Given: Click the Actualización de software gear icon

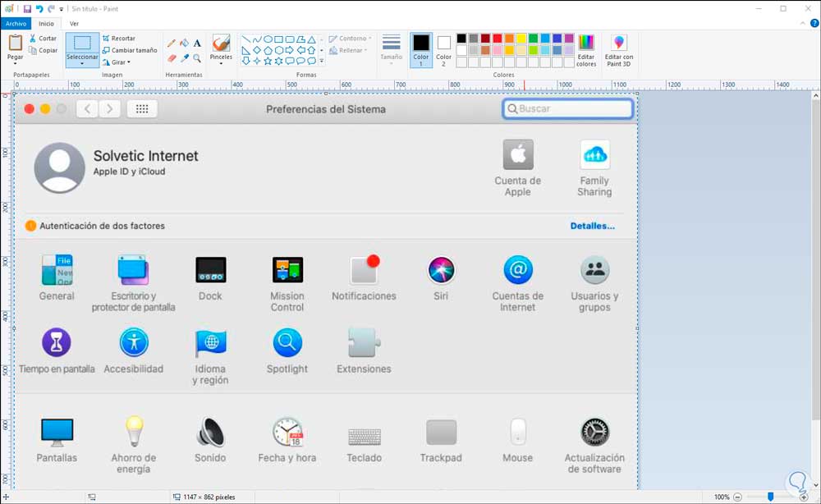Looking at the screenshot, I should (594, 433).
